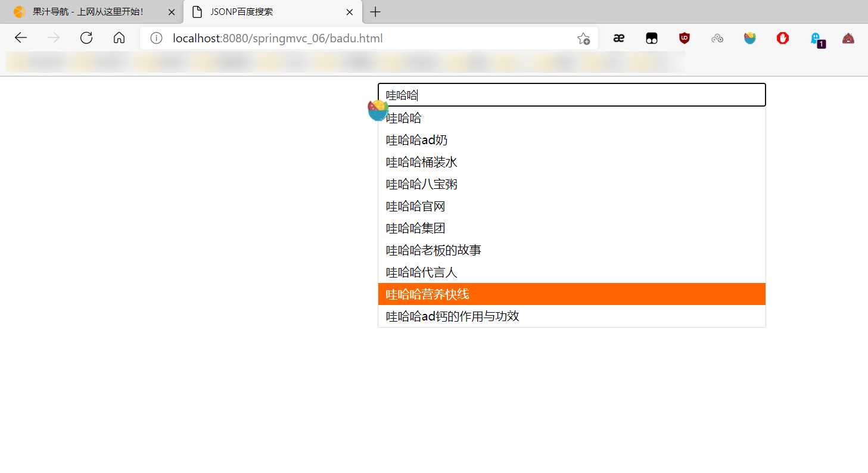Viewport: 868px width, 473px height.
Task: Select the 哇哈哈官网 suggestion
Action: [x=416, y=206]
